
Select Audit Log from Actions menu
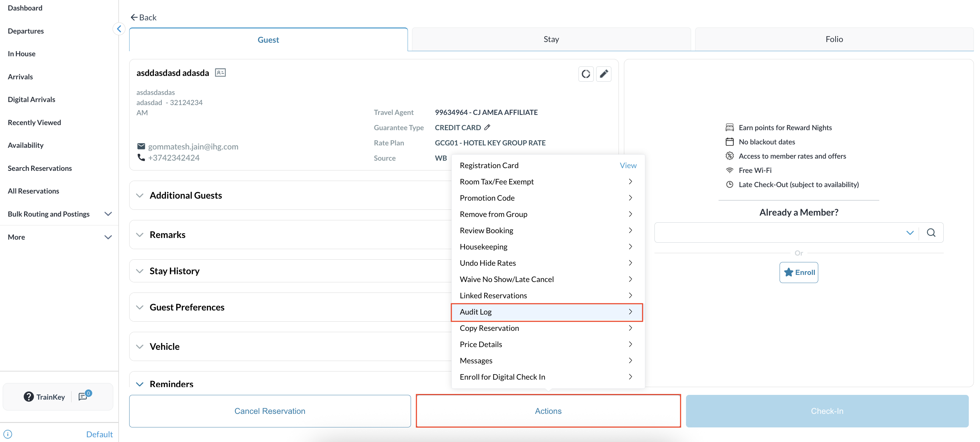[547, 312]
